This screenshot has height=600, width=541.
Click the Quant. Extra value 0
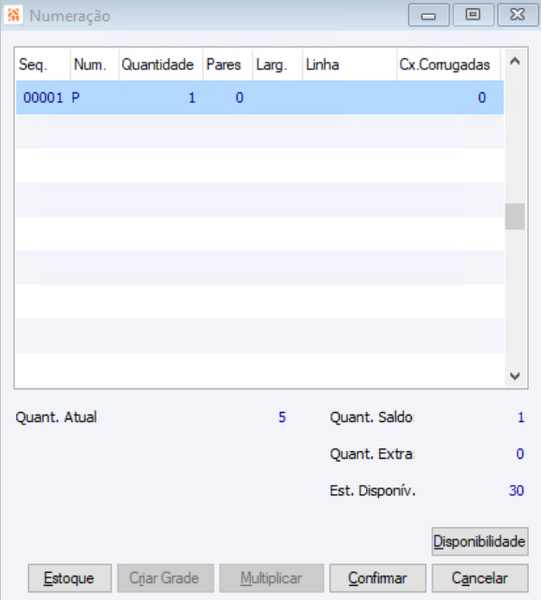coord(520,454)
